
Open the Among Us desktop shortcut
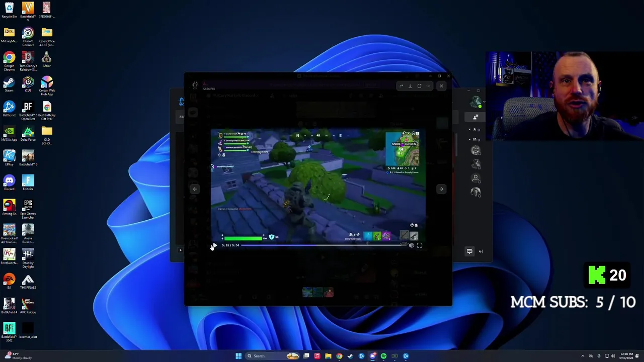click(9, 207)
